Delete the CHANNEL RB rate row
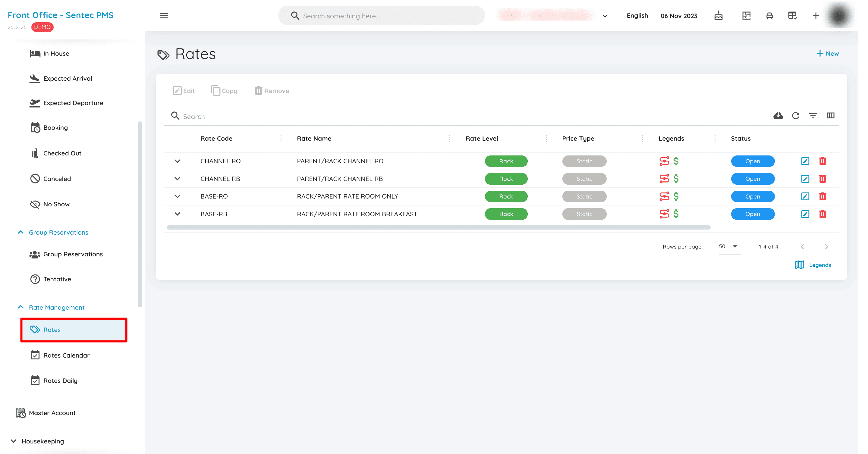Screen dimensions: 868x454 822,179
